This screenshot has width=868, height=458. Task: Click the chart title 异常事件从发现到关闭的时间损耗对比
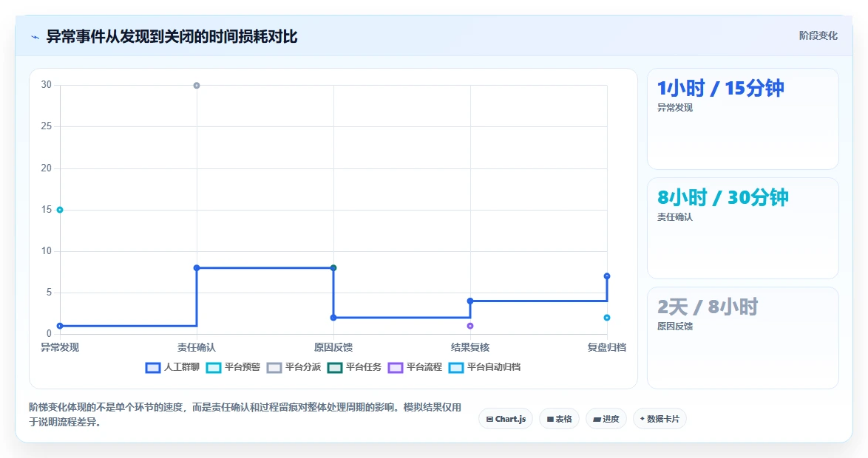tap(172, 37)
